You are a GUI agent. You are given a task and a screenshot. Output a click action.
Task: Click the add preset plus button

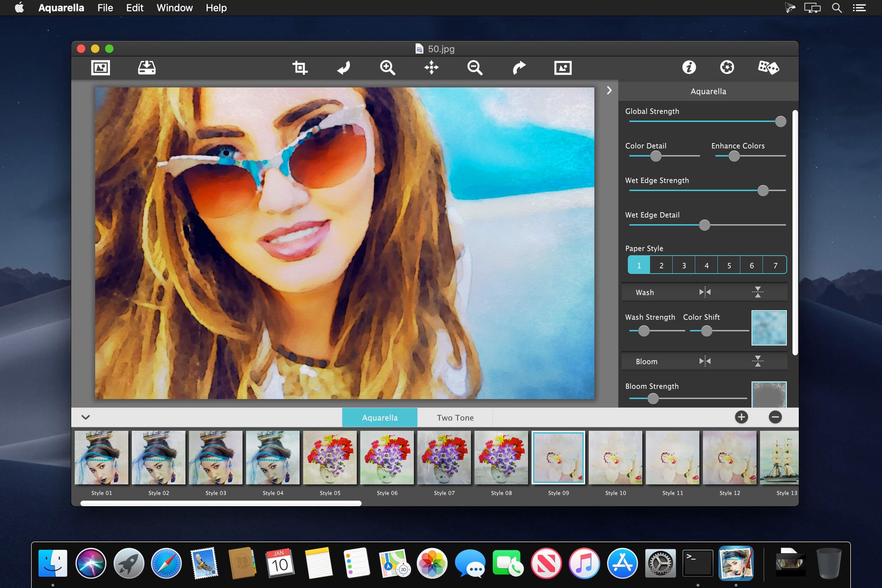[x=741, y=417]
